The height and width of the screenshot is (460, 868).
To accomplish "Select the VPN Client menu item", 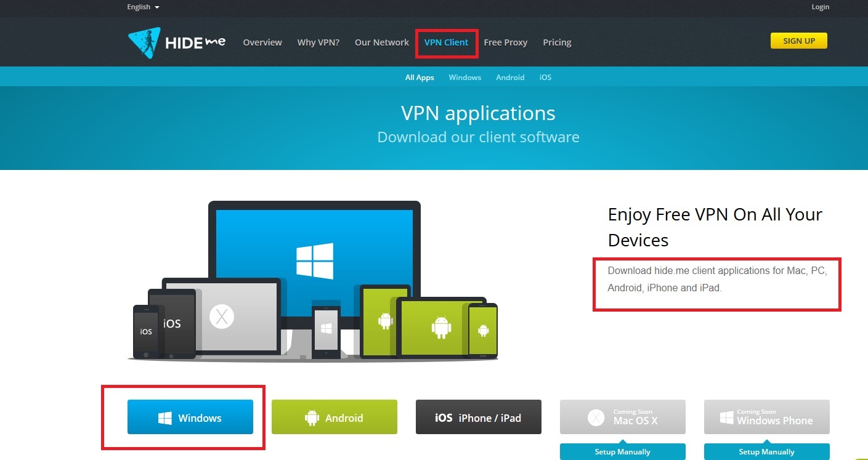I will [x=447, y=42].
